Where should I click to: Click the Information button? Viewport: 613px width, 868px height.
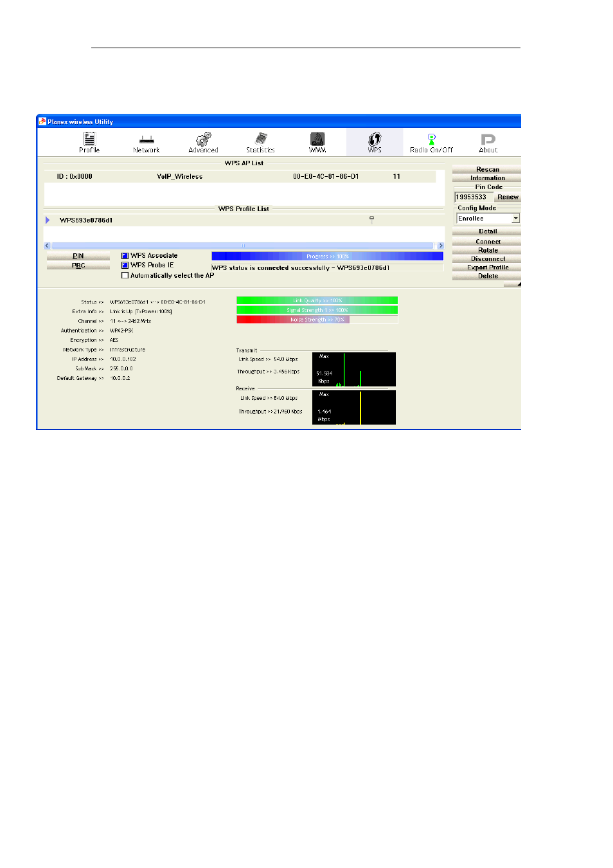pos(488,178)
